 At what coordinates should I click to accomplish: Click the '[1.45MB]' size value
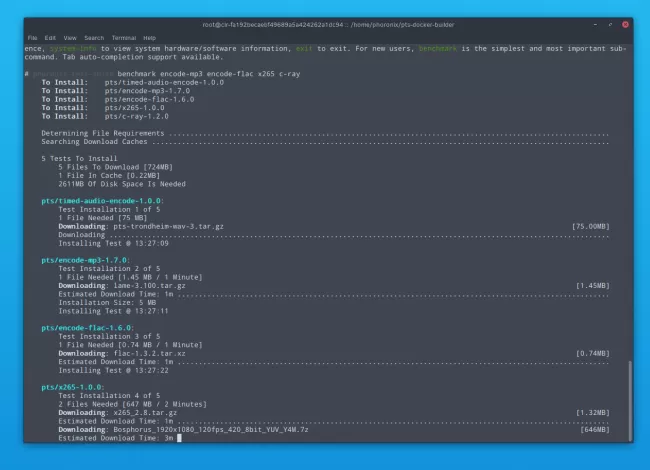click(x=593, y=286)
